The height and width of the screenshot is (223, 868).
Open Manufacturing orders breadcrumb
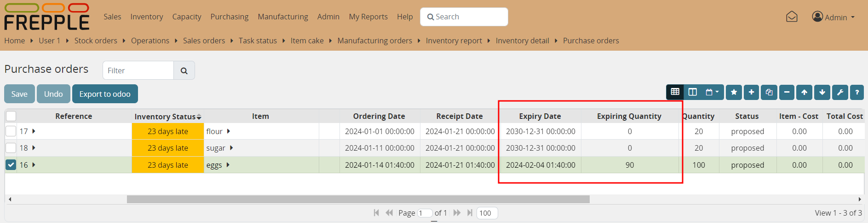[374, 41]
